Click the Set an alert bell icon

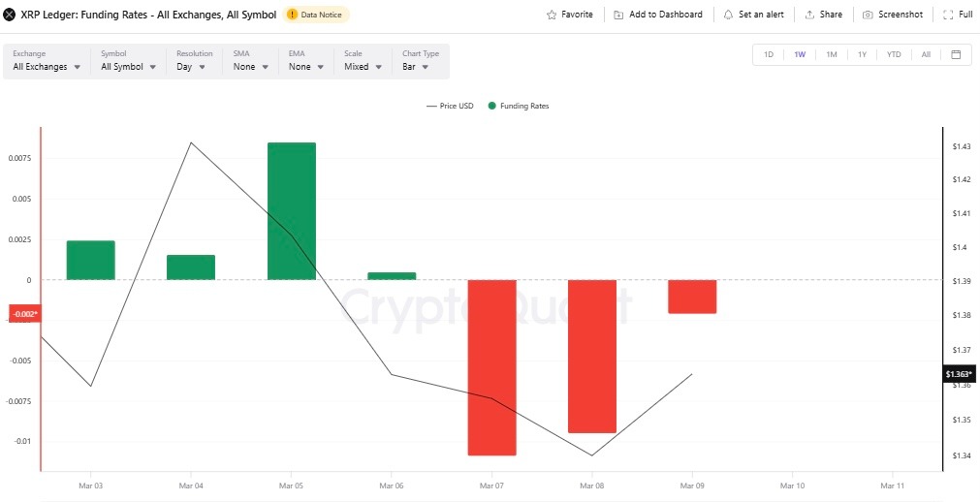coord(728,15)
